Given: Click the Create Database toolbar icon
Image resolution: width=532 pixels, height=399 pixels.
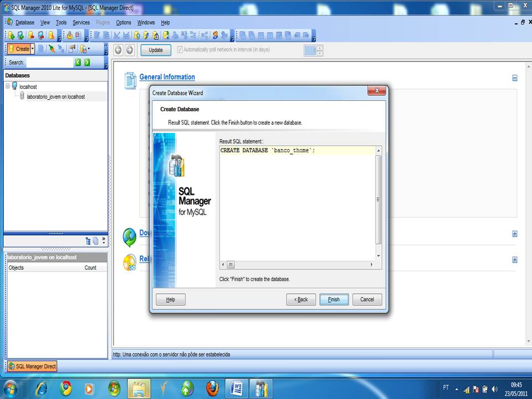Looking at the screenshot, I should (x=11, y=35).
